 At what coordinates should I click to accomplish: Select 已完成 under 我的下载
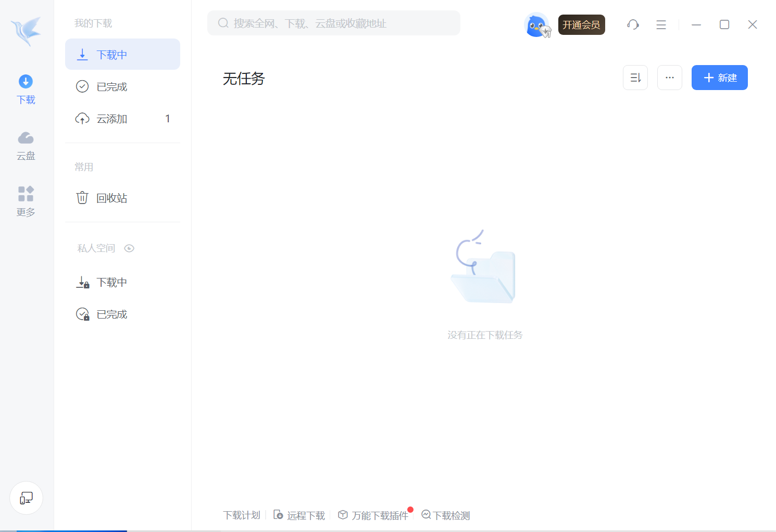pyautogui.click(x=122, y=86)
